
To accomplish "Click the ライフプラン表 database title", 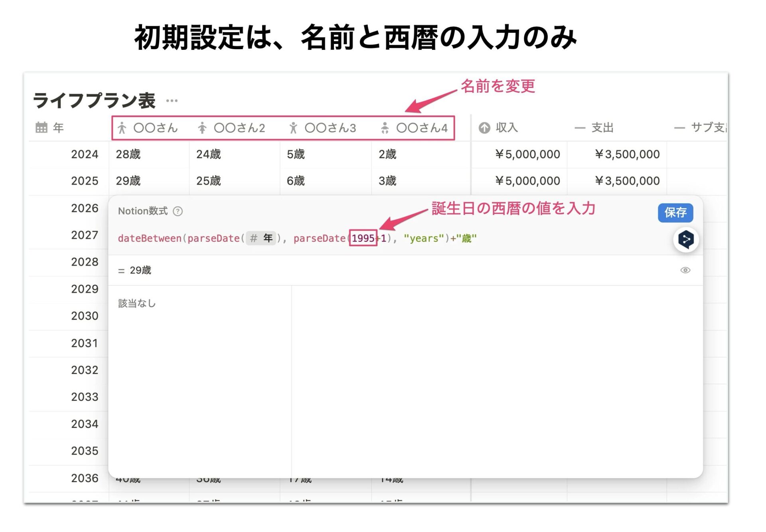I will click(94, 100).
